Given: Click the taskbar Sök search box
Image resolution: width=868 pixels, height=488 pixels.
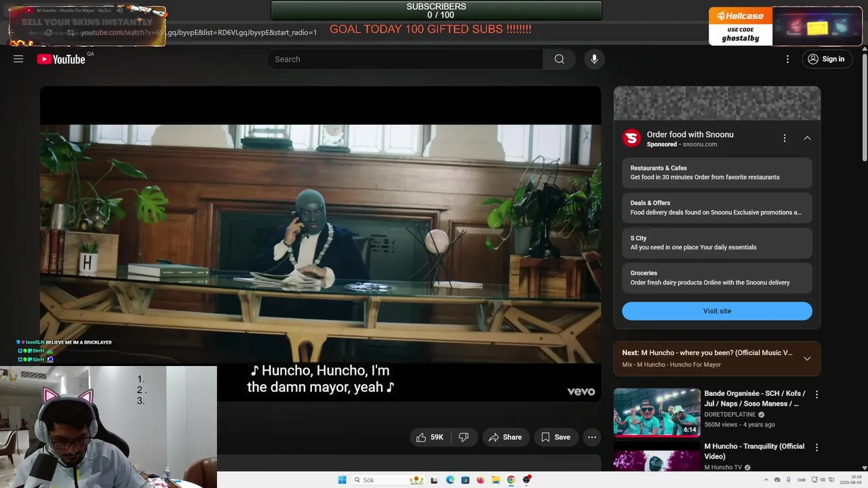Looking at the screenshot, I should coord(388,480).
